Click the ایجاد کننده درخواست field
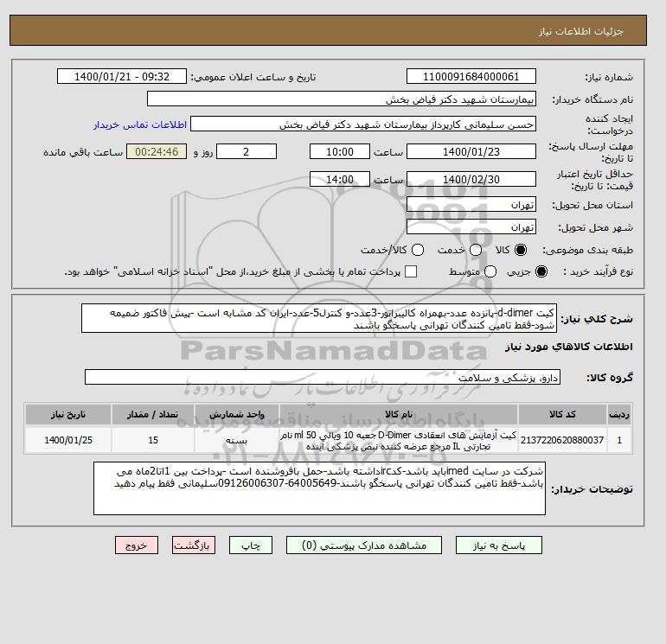The height and width of the screenshot is (644, 666). pos(363,124)
